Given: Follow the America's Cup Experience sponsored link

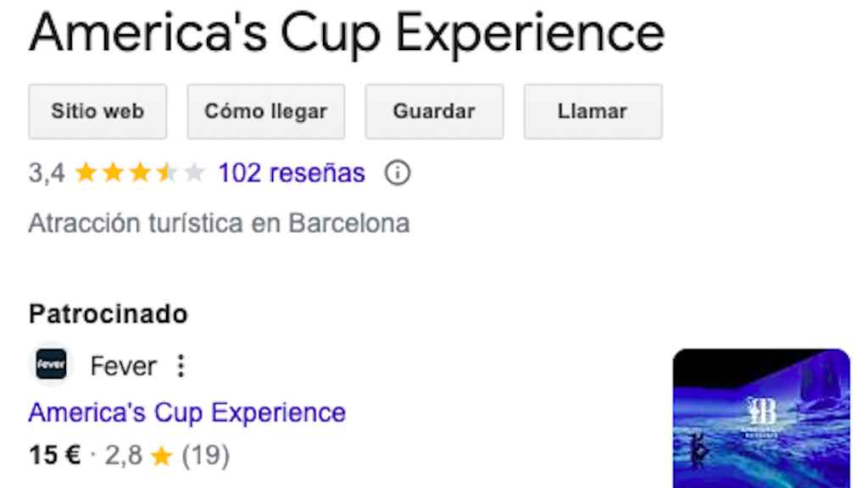Looking at the screenshot, I should [186, 413].
